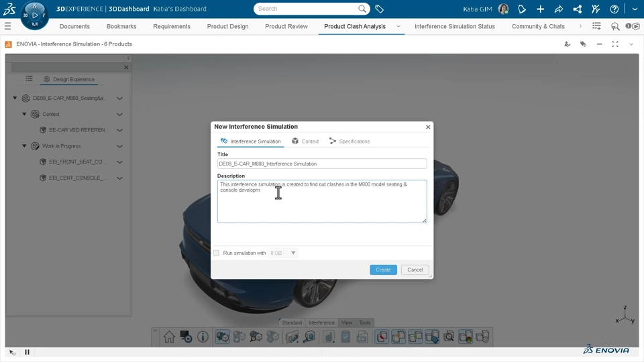Click the pie-chart cubes icon in toolbar
This screenshot has height=362, width=644.
click(x=466, y=337)
